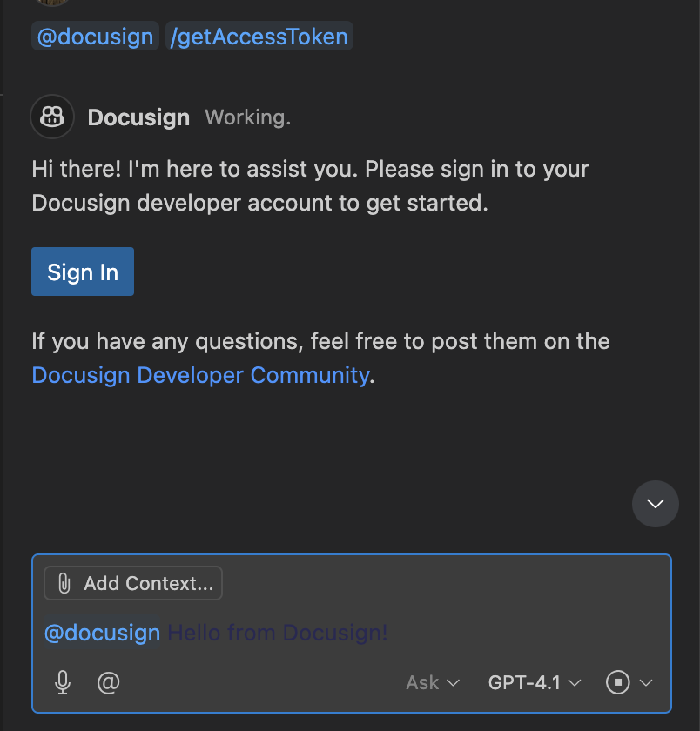Stop the working response generation
Viewport: 700px width, 731px height.
click(620, 682)
